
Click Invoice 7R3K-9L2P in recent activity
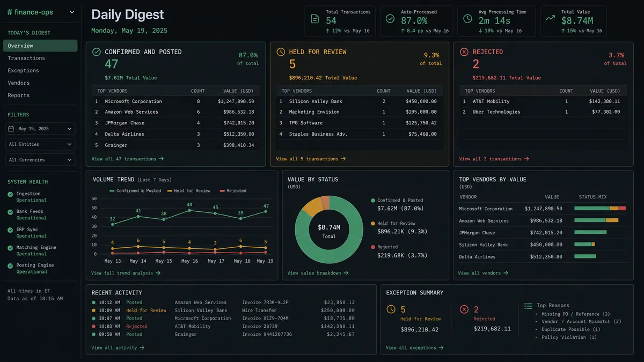(265, 302)
